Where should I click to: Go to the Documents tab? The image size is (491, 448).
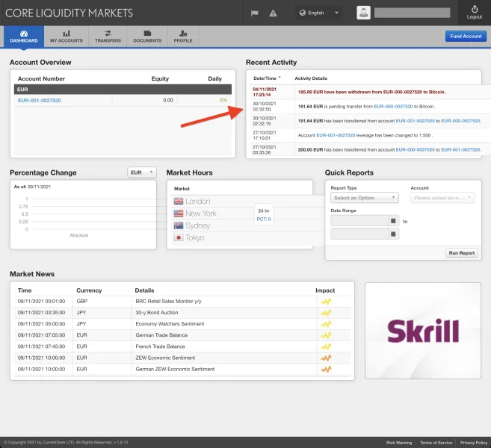pos(147,36)
